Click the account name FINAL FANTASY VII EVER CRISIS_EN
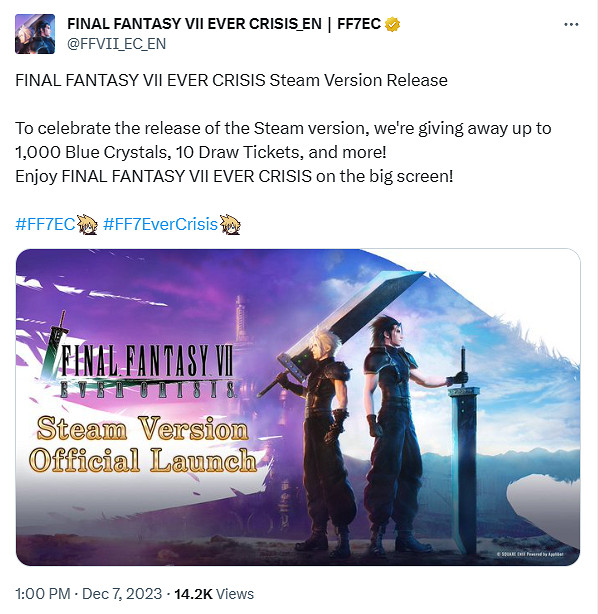The image size is (598, 614). [x=194, y=24]
